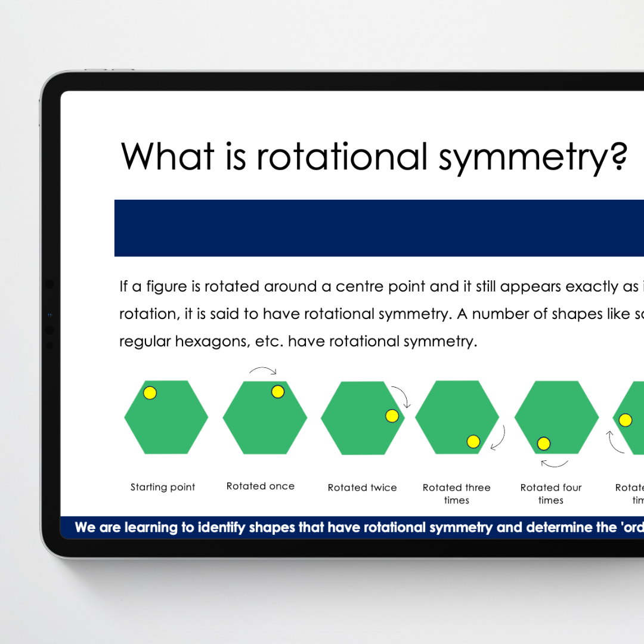Select the yellow dot in the Rotated three times hexagon

(x=473, y=441)
